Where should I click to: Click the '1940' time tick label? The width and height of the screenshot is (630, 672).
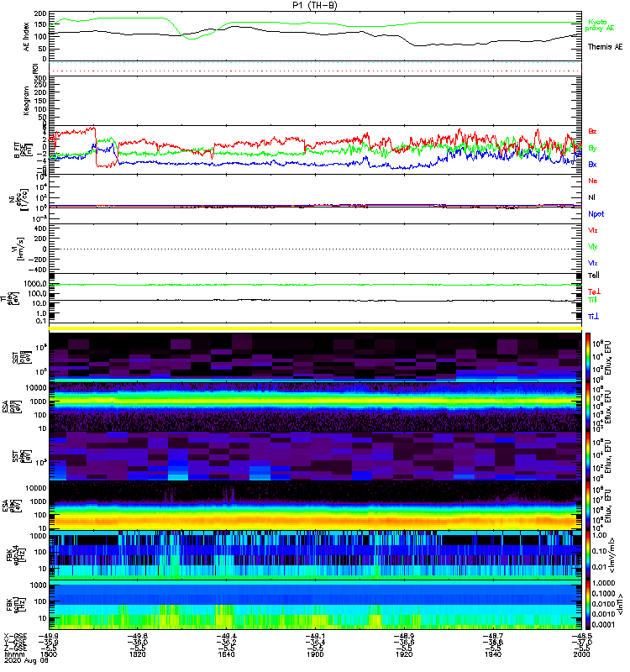[x=493, y=654]
